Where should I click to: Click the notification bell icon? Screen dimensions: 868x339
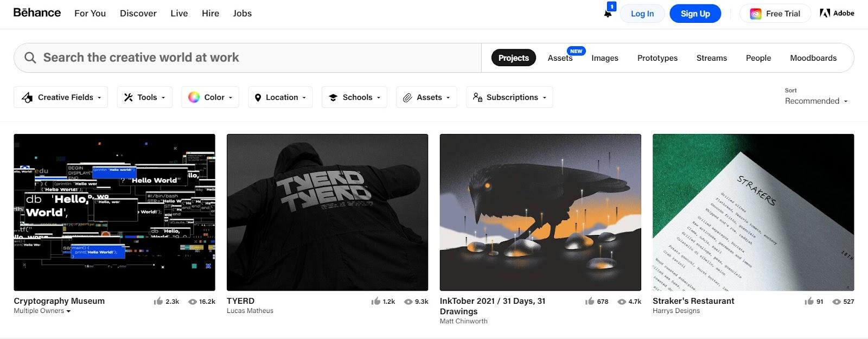click(x=608, y=14)
